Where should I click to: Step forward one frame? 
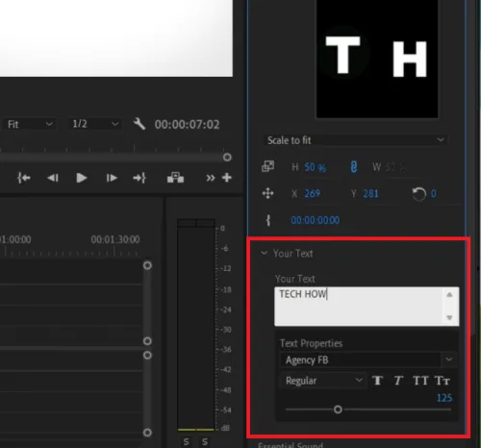tap(112, 178)
